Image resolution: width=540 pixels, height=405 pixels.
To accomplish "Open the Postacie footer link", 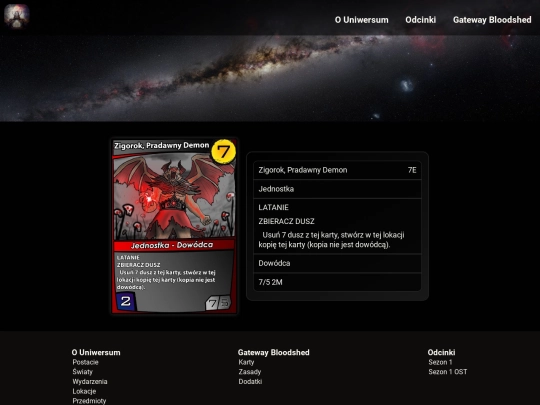I will coord(85,362).
